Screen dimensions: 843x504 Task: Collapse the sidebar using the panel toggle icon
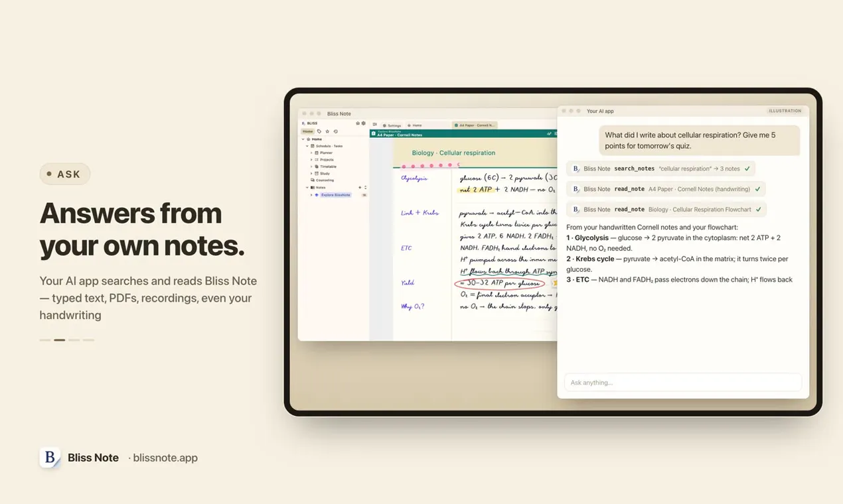pyautogui.click(x=375, y=125)
